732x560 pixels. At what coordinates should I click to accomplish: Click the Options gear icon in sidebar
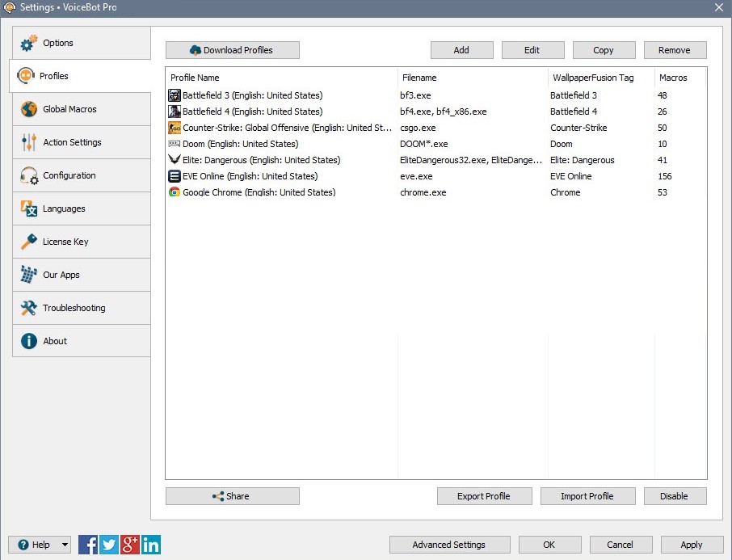pos(28,43)
